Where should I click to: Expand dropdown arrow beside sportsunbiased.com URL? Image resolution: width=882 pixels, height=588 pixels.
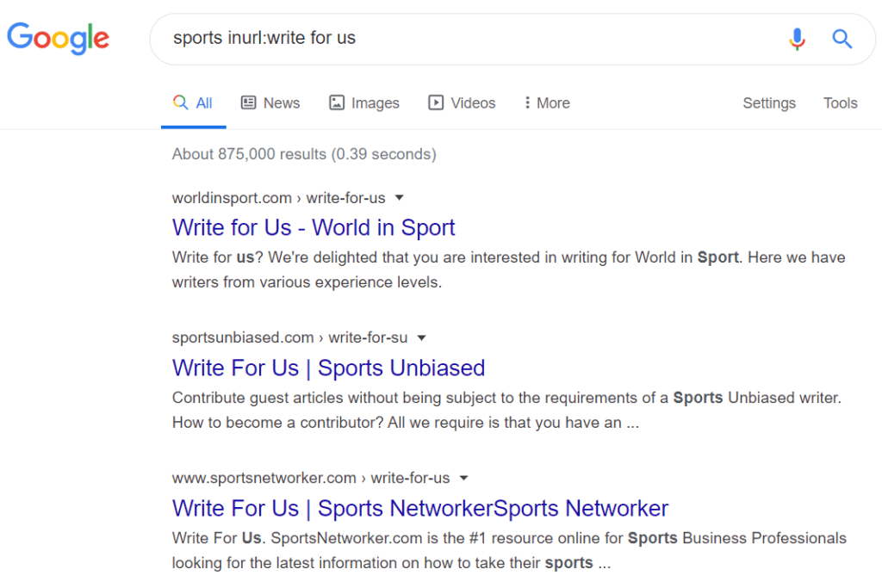tap(421, 337)
